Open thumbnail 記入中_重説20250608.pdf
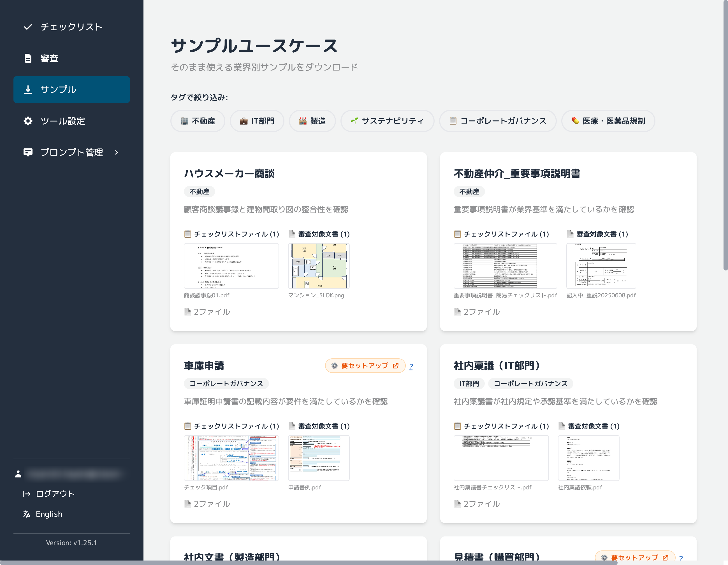The image size is (728, 565). click(601, 266)
